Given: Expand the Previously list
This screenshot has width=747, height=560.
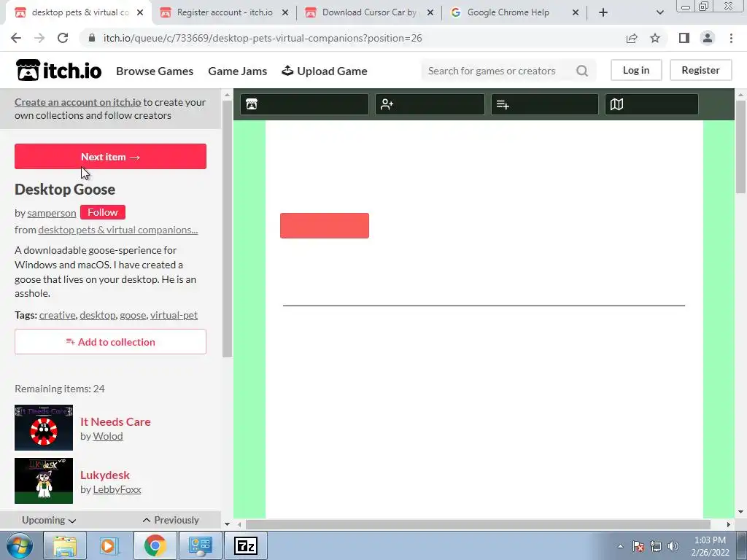Looking at the screenshot, I should (x=171, y=520).
